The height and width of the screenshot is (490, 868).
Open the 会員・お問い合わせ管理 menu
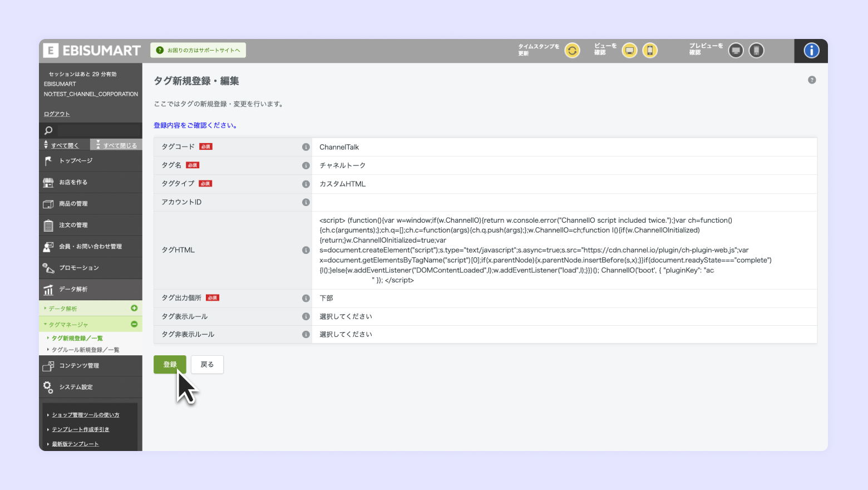coord(91,246)
